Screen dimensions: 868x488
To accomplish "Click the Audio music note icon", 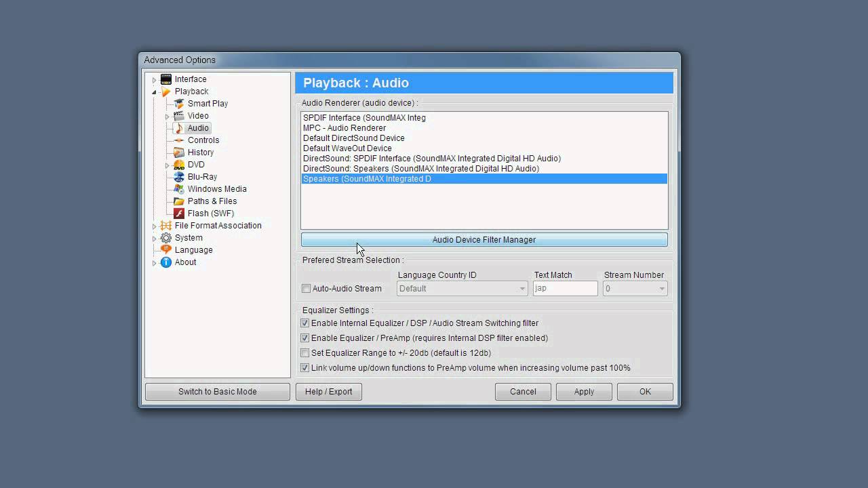I will (x=179, y=128).
